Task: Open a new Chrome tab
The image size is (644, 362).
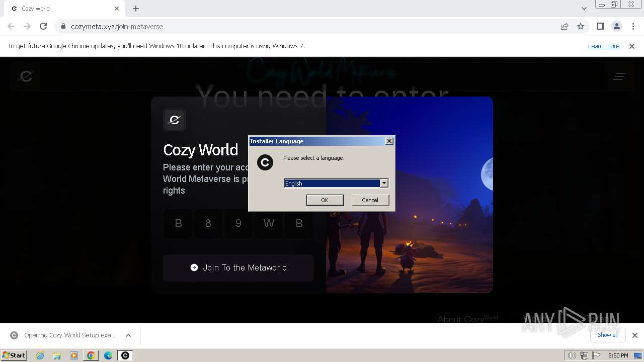Action: (136, 9)
